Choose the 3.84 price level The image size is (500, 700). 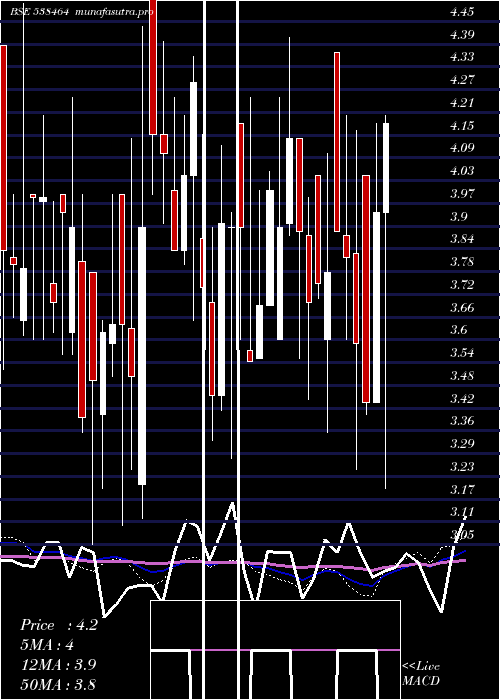click(x=462, y=239)
